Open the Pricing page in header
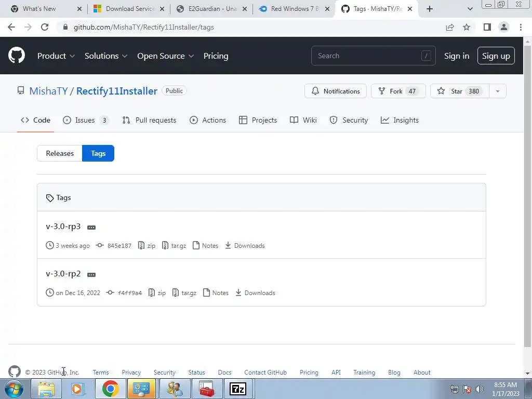Image resolution: width=532 pixels, height=399 pixels. pos(216,56)
